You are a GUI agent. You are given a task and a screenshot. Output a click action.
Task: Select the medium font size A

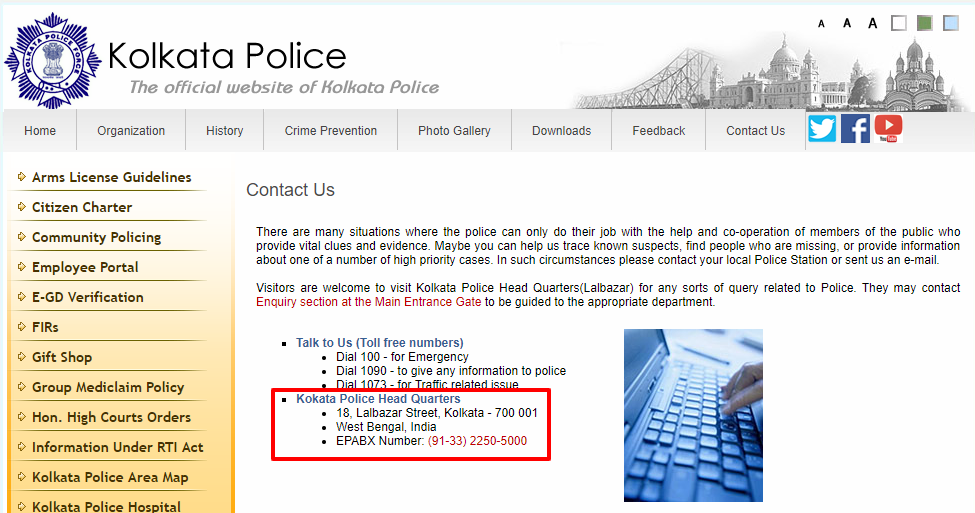(847, 23)
